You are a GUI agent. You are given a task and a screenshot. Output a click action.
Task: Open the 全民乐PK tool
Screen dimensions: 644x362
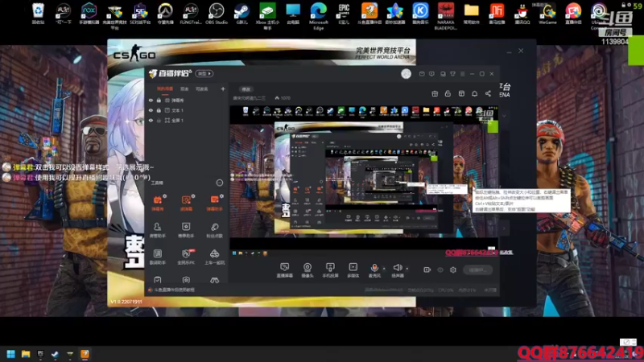[186, 257]
